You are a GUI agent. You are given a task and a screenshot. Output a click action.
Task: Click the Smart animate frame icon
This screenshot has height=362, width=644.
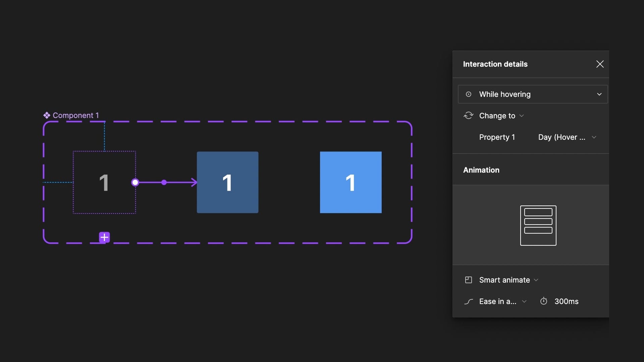click(469, 280)
